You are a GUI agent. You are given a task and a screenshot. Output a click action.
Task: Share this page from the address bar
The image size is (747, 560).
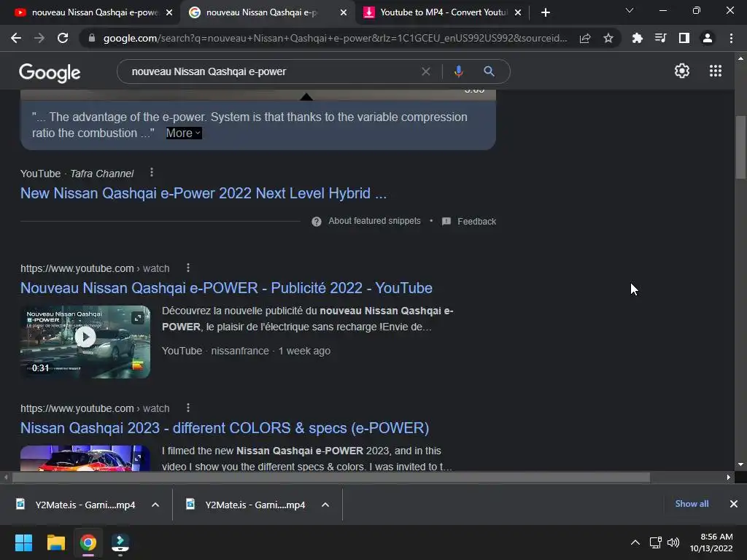coord(585,38)
